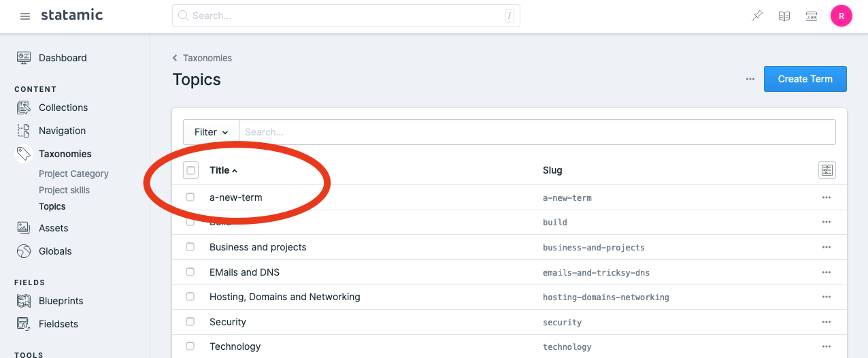Open the Topics options ellipsis menu
This screenshot has height=358, width=868.
point(750,79)
